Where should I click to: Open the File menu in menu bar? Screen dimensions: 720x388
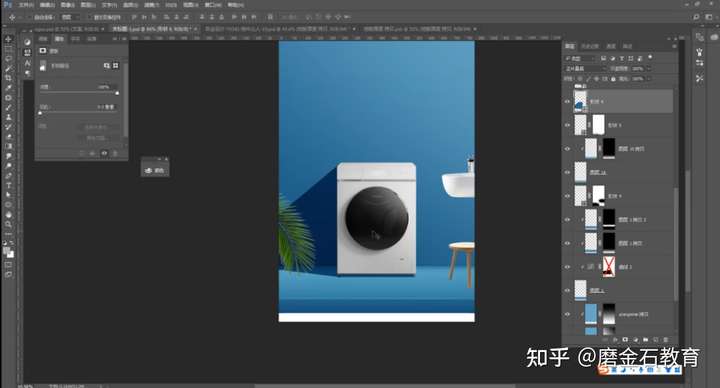(x=26, y=5)
